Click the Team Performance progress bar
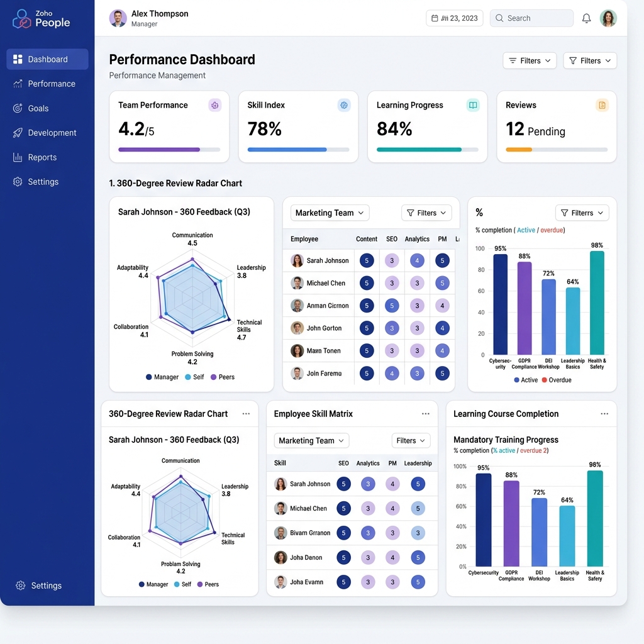The image size is (644, 644). pyautogui.click(x=169, y=150)
